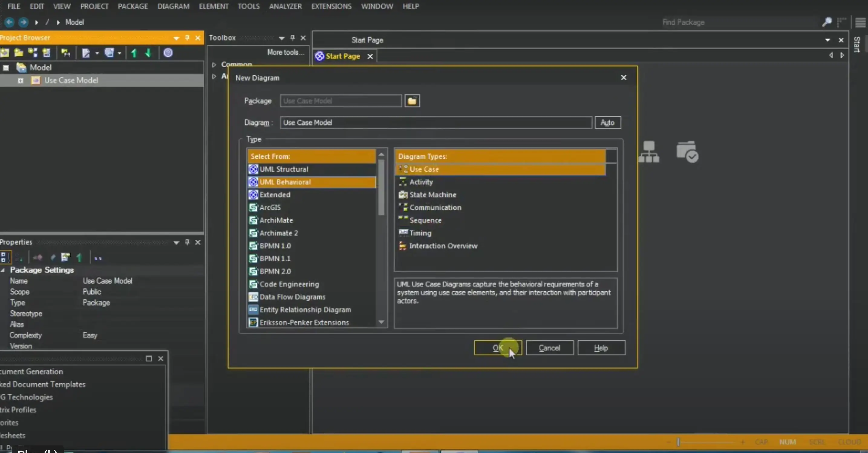
Task: Click the Cancel button in New Diagram dialog
Action: (549, 348)
